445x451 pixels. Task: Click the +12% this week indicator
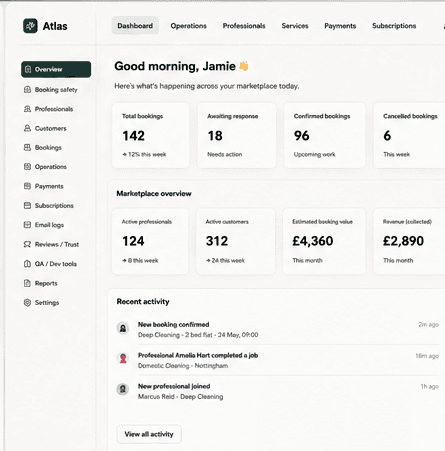pyautogui.click(x=144, y=154)
